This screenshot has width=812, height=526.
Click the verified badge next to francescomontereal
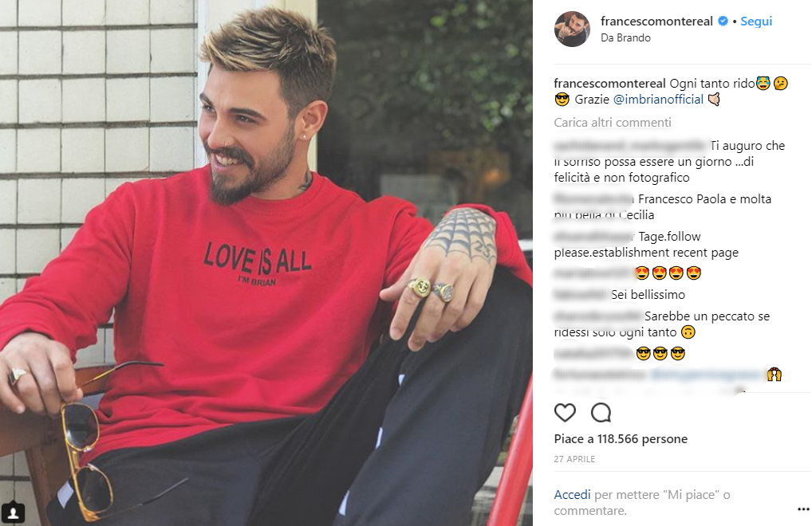(723, 22)
